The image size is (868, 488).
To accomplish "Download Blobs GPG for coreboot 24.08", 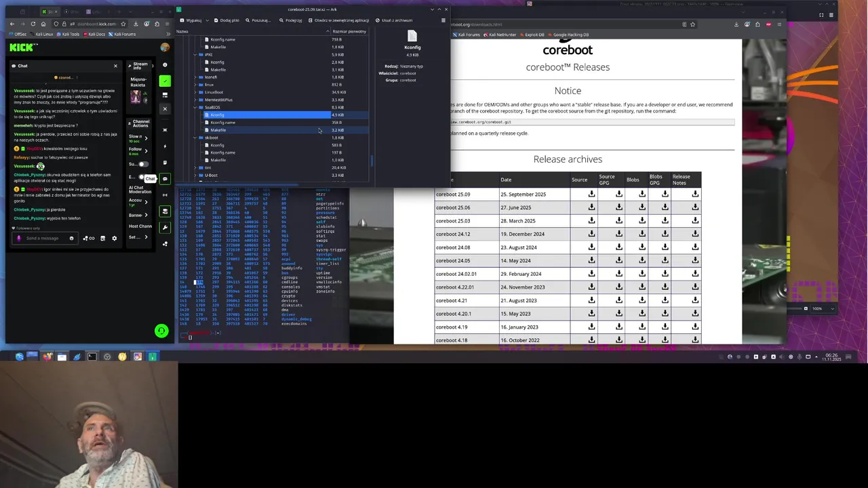I will click(x=665, y=247).
